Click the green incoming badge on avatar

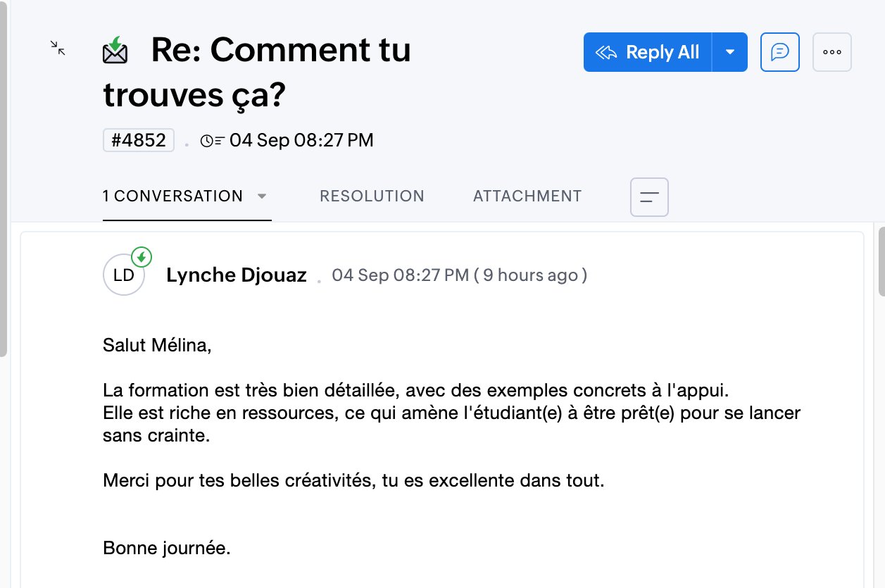(x=142, y=257)
